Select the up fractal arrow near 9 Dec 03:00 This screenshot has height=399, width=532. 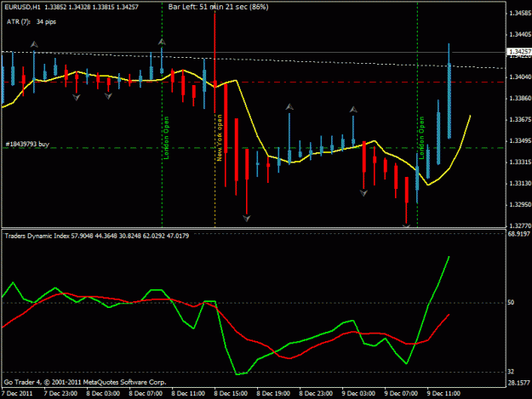click(353, 110)
